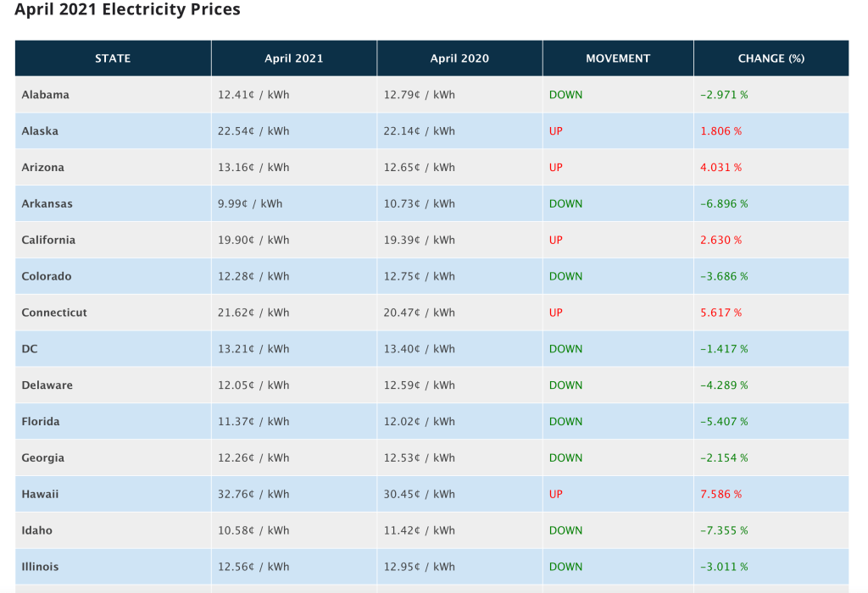868x593 pixels.
Task: Click Florida's -5.407 % change value
Action: [724, 422]
